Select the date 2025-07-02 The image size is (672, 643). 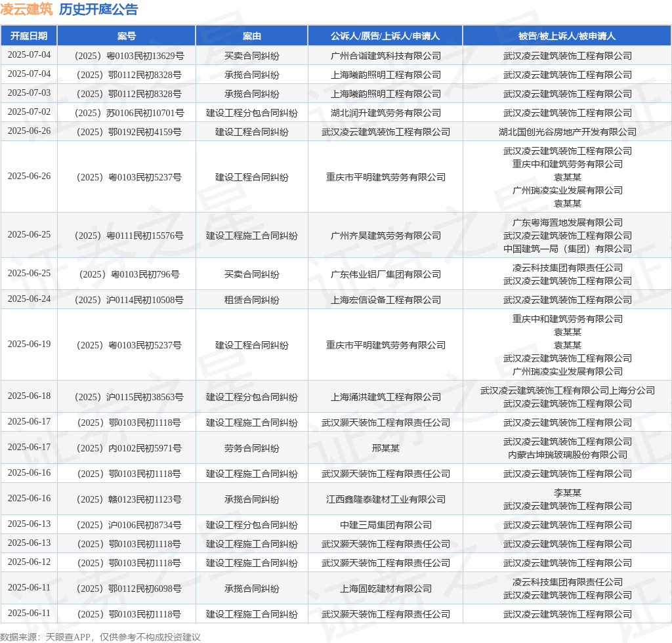pyautogui.click(x=29, y=112)
